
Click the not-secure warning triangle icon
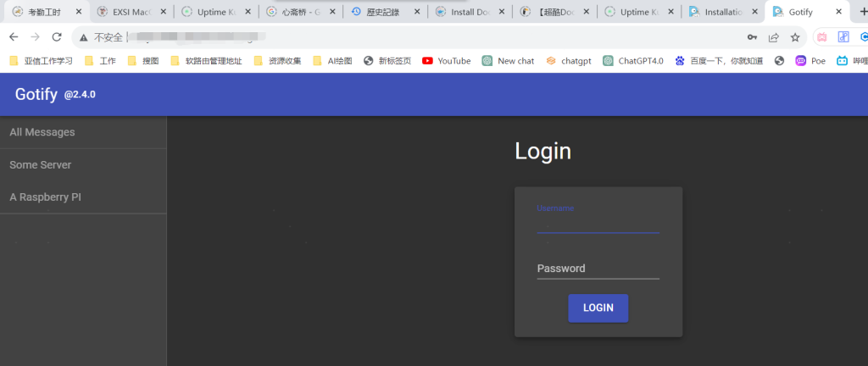click(84, 37)
